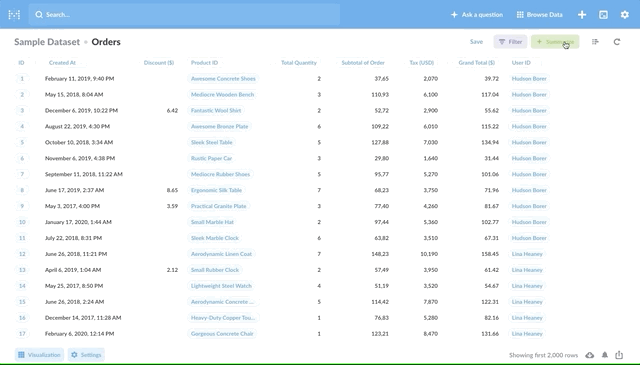The width and height of the screenshot is (640, 365).
Task: Click the Summarize button
Action: click(x=555, y=42)
